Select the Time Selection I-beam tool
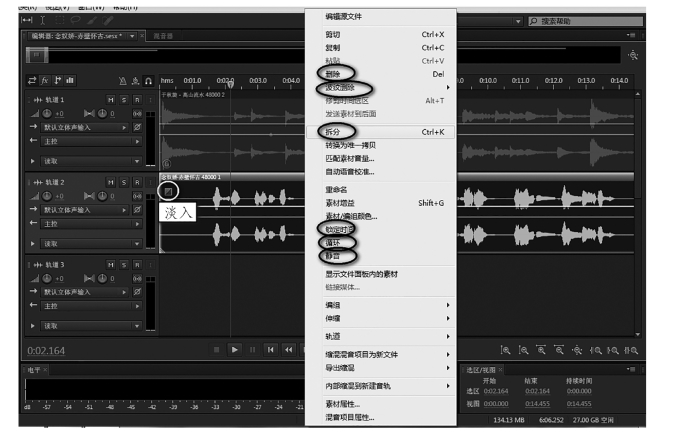This screenshot has width=684, height=435. [42, 20]
